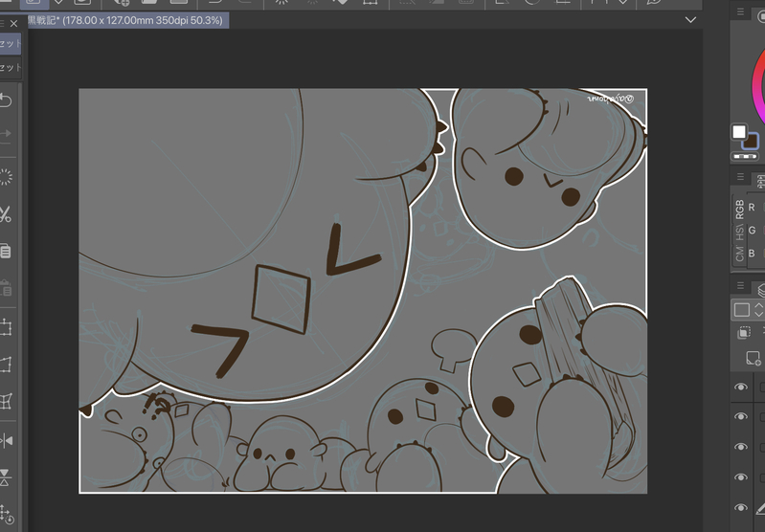Image resolution: width=765 pixels, height=532 pixels.
Task: Toggle visibility of the fourth layer eye icon
Action: (741, 477)
